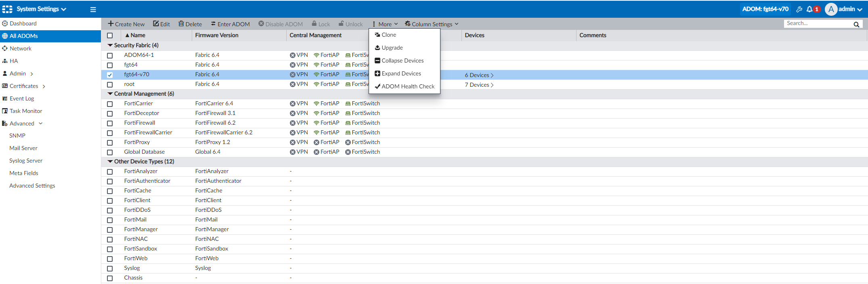Collapse the Other Device Types group
The width and height of the screenshot is (868, 284).
pos(110,161)
